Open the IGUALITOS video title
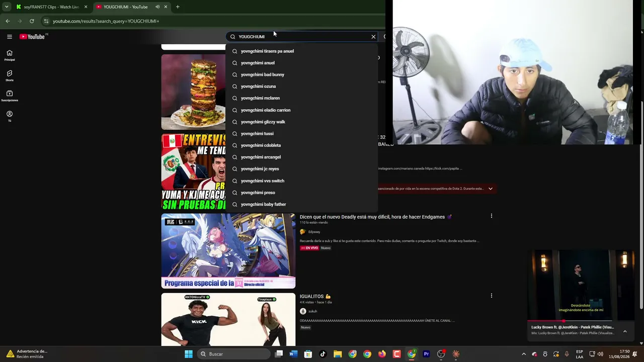Screen dimensions: 644x362 pyautogui.click(x=315, y=297)
